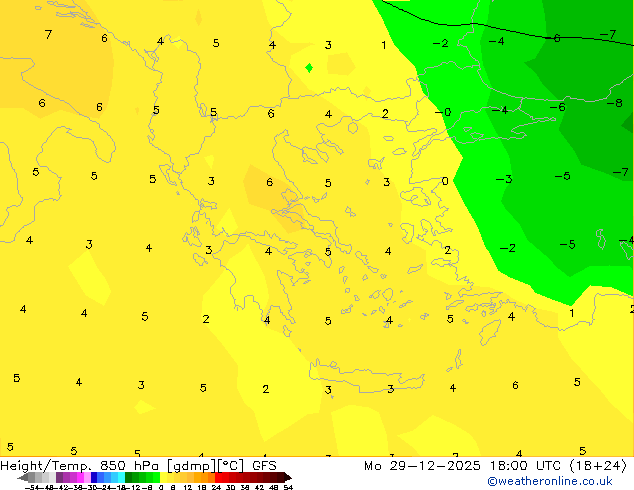
Task: Click the dark maroon right arrow of the color scale
Action: (288, 477)
